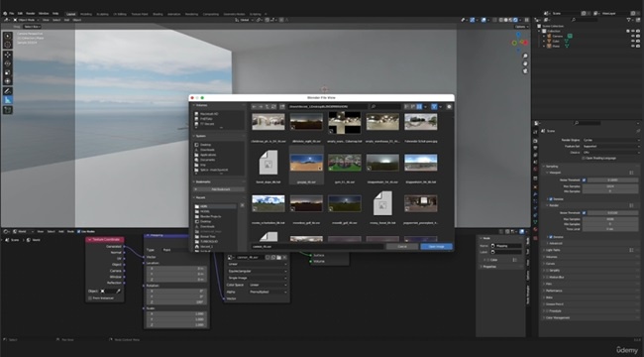Toggle file filter in file browser
The width and height of the screenshot is (644, 357).
coord(434,106)
